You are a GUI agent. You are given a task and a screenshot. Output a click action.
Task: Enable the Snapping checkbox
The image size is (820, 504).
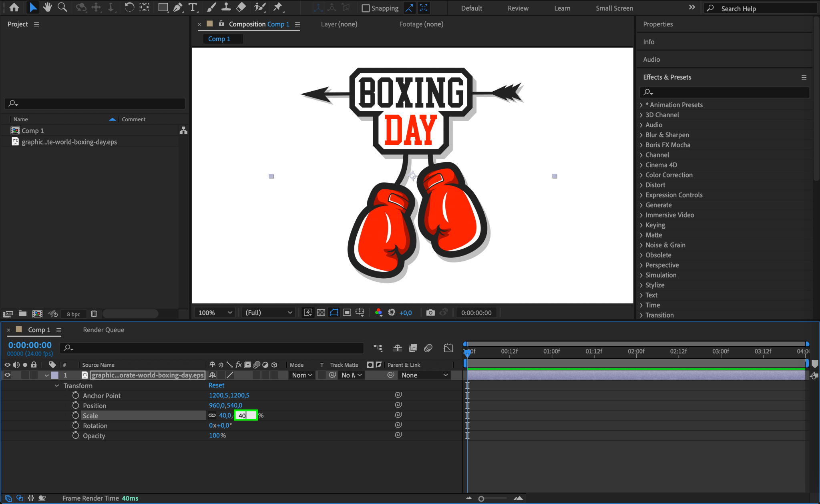click(366, 8)
